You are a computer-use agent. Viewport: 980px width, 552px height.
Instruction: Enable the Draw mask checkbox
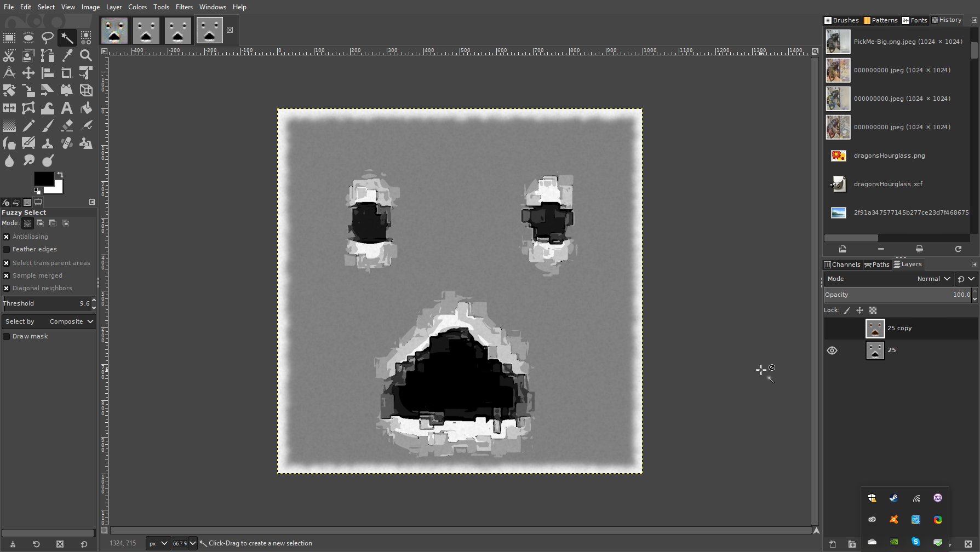[x=6, y=336]
